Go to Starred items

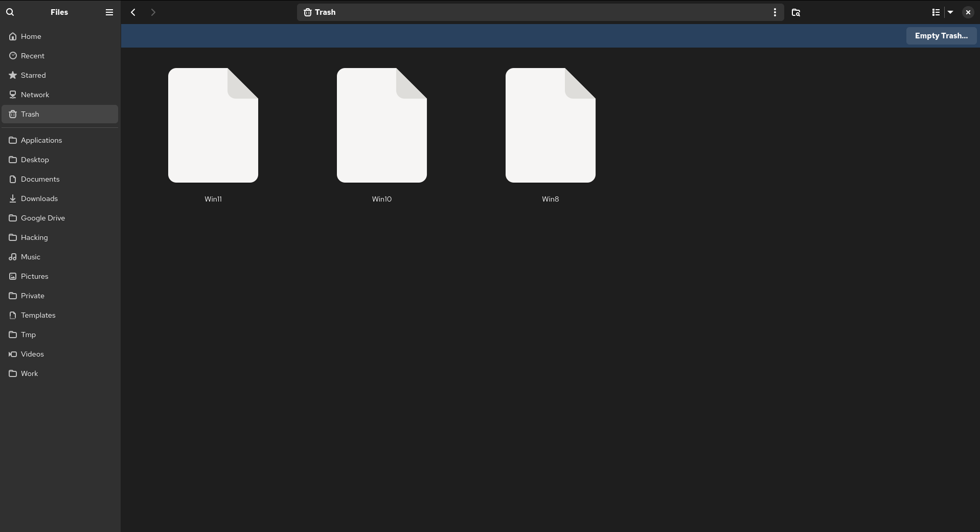point(33,75)
